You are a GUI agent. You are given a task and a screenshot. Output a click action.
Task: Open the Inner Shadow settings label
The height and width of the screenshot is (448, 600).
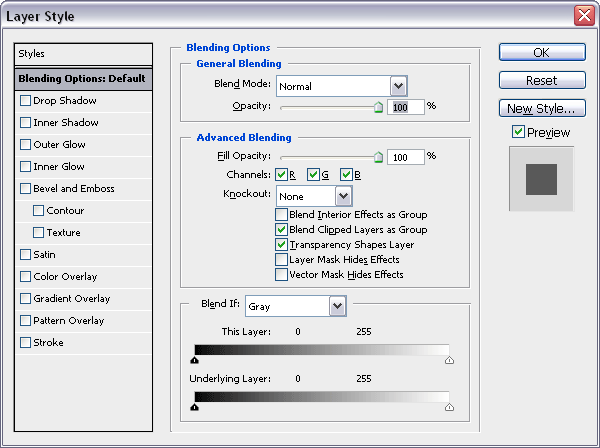tap(66, 122)
